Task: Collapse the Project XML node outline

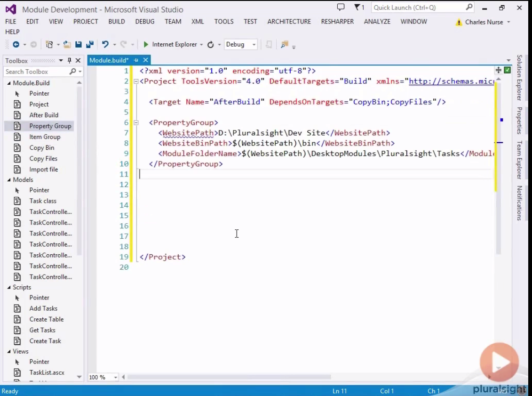Action: [x=136, y=81]
